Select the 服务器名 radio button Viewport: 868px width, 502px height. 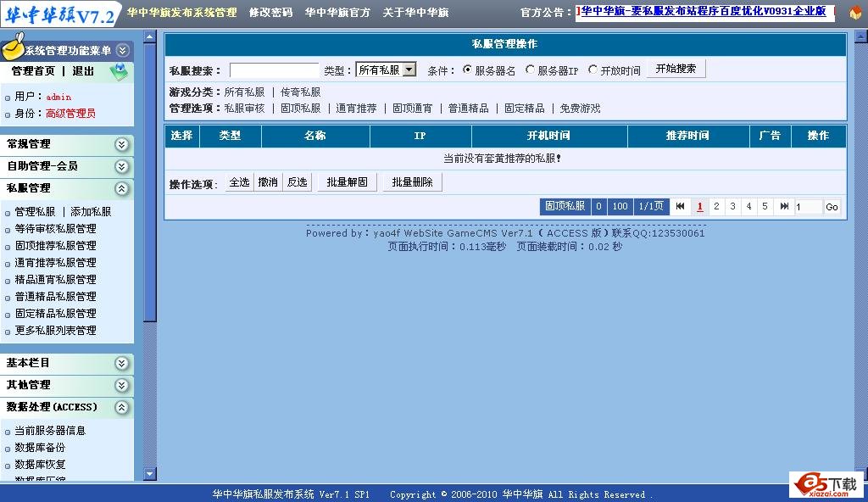pos(468,70)
